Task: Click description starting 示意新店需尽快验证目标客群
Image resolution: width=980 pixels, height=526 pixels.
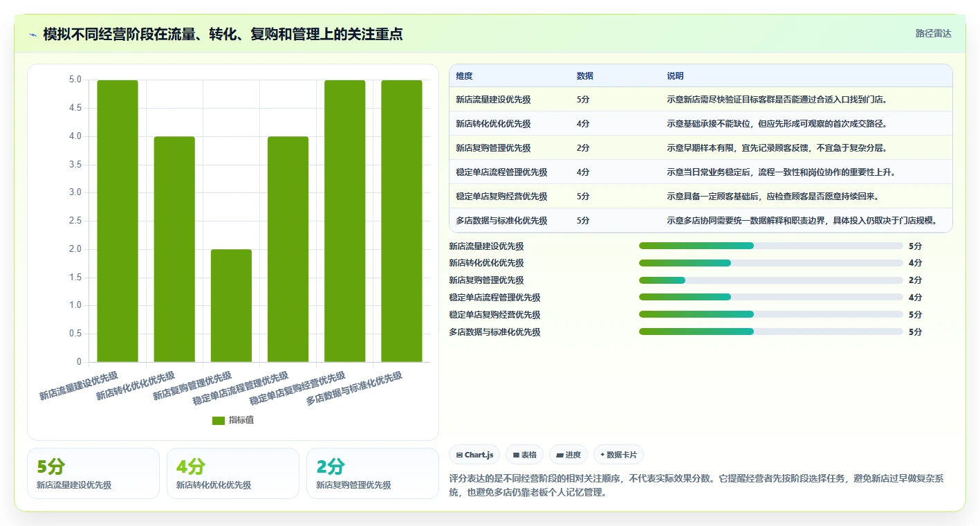Action: [777, 100]
